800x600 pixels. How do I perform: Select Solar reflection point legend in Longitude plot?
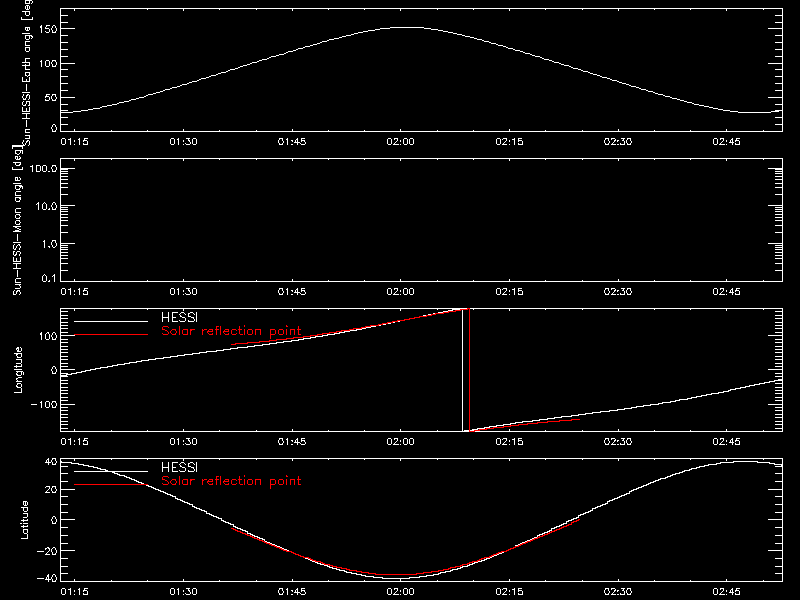click(x=231, y=331)
